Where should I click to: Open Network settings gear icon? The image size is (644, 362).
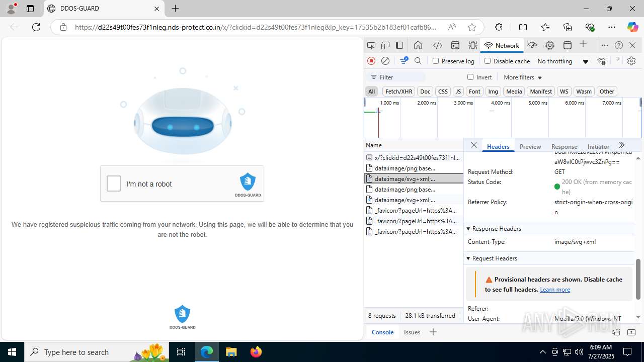point(631,61)
